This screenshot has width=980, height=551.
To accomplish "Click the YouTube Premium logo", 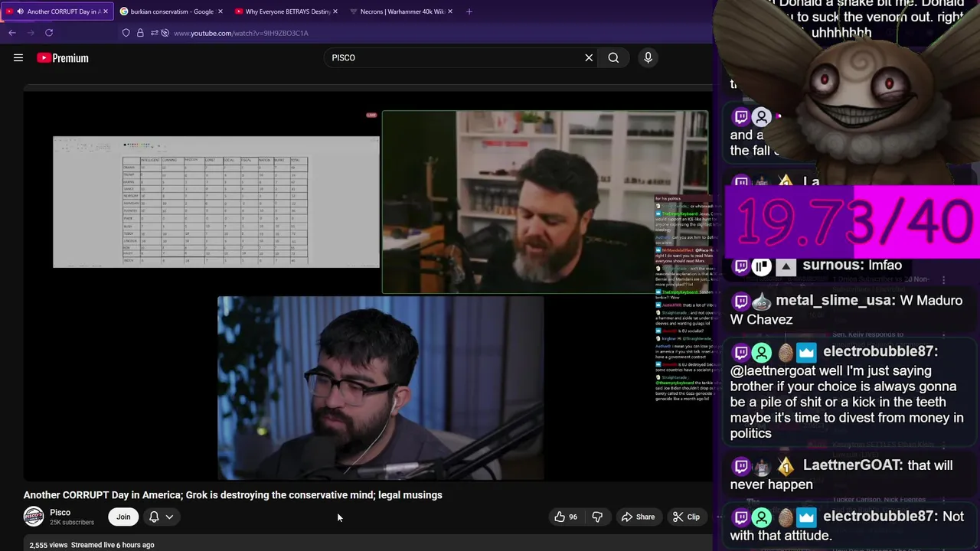I will (63, 57).
